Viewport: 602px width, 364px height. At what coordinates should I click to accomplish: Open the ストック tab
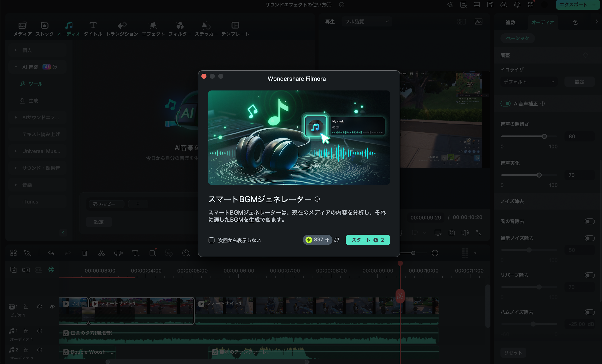[x=45, y=29]
